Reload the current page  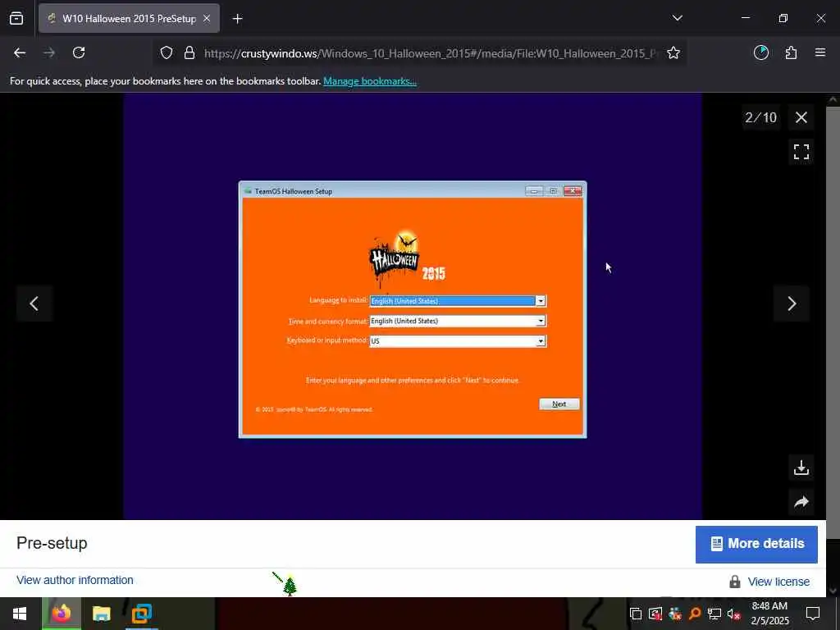[79, 52]
